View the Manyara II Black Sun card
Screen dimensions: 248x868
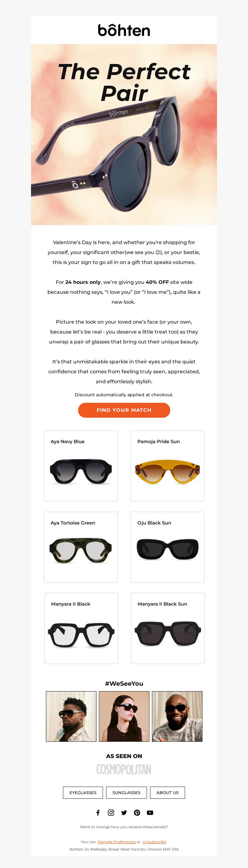pyautogui.click(x=168, y=629)
